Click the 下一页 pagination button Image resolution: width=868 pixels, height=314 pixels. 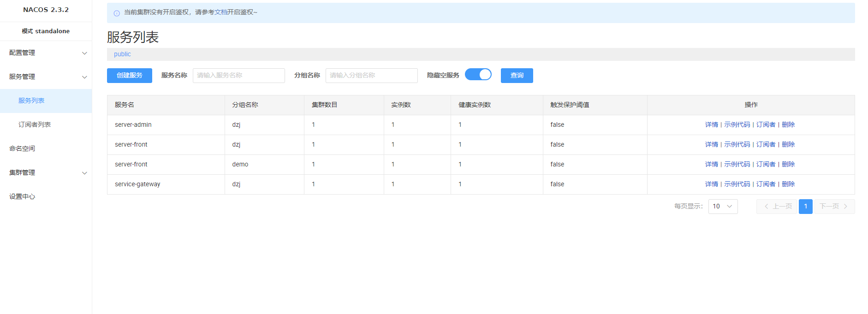point(834,207)
